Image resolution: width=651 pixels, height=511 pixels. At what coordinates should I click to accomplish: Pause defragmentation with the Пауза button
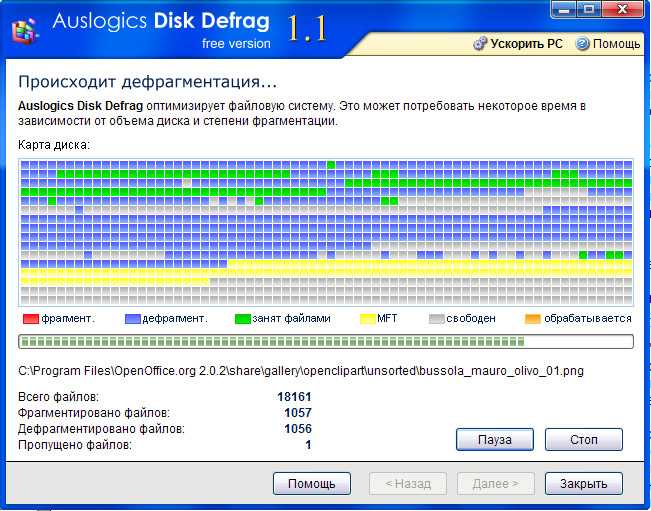click(x=494, y=439)
